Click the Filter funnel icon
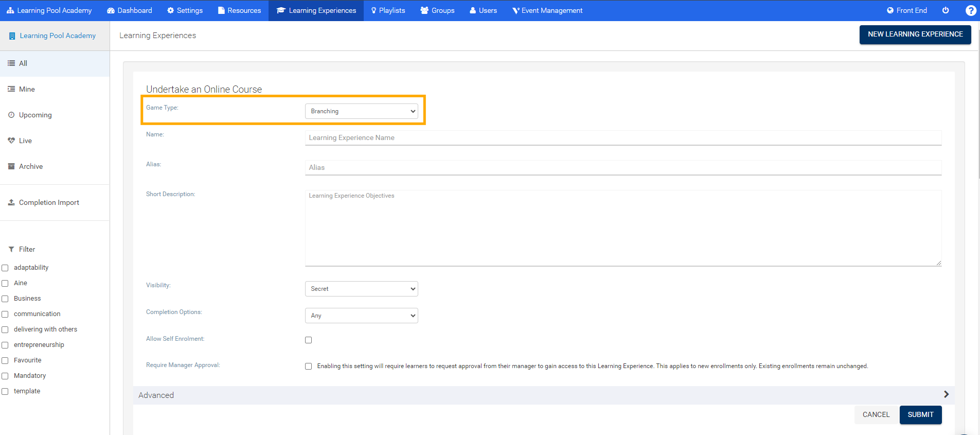Viewport: 980px width, 435px height. [x=11, y=249]
